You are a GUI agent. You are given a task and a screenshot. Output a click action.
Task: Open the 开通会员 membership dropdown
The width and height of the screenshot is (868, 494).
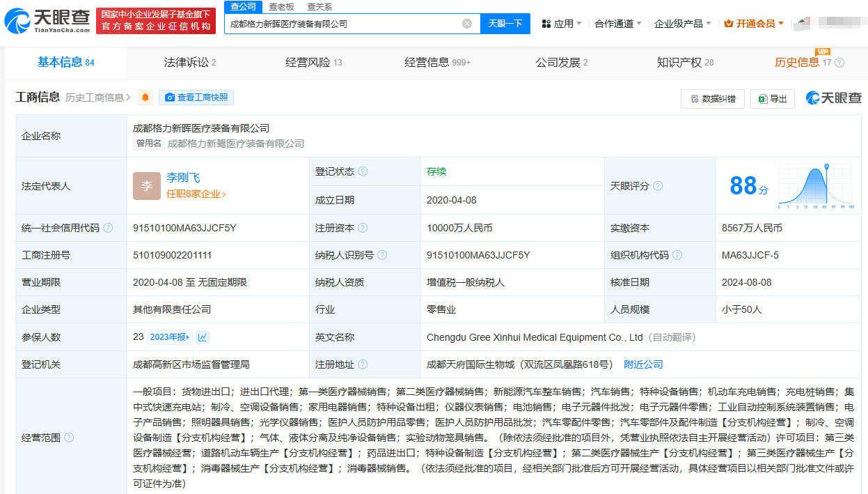tap(755, 24)
